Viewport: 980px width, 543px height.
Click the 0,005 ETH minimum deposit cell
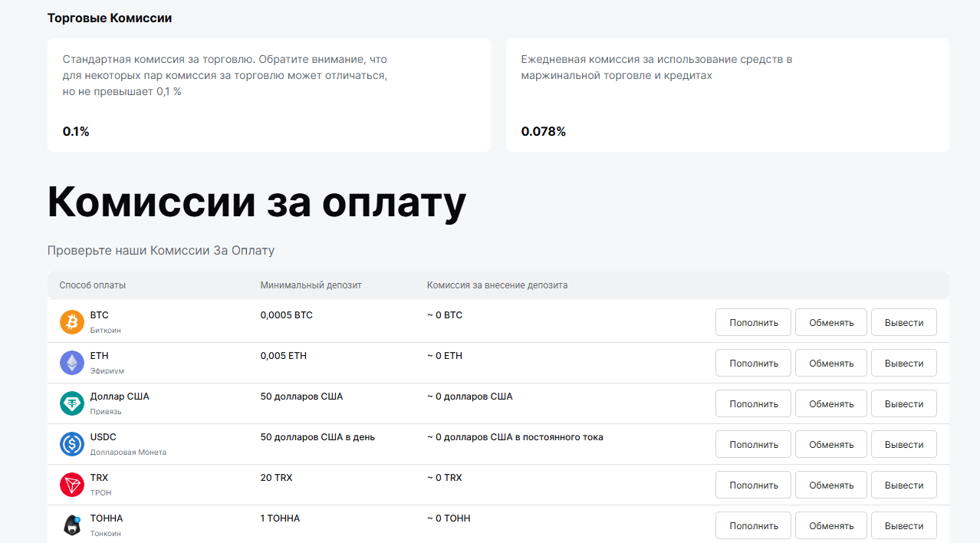(x=284, y=356)
